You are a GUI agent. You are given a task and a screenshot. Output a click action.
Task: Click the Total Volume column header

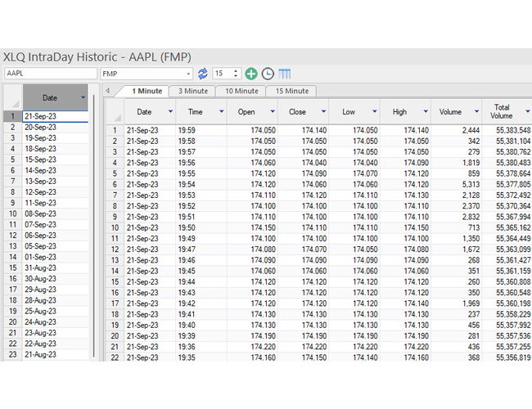click(x=507, y=111)
